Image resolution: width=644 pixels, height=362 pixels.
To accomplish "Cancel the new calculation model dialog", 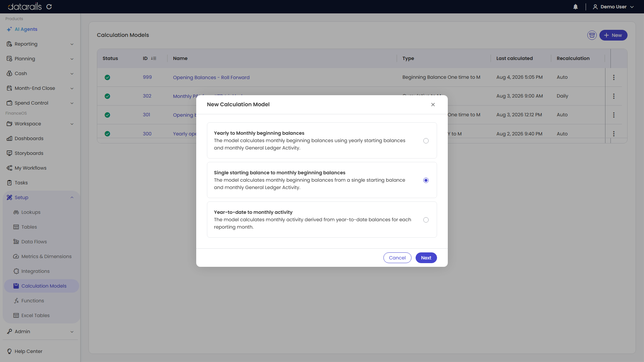I will (x=397, y=258).
